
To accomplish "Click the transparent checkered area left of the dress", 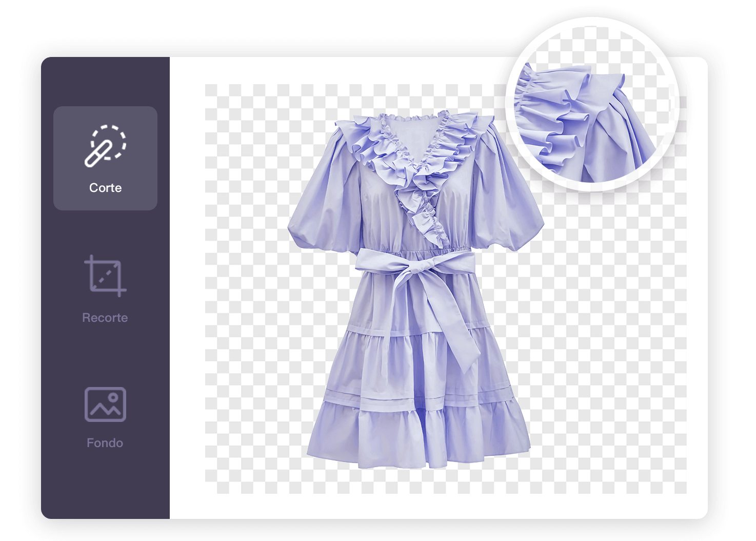I will [x=246, y=308].
